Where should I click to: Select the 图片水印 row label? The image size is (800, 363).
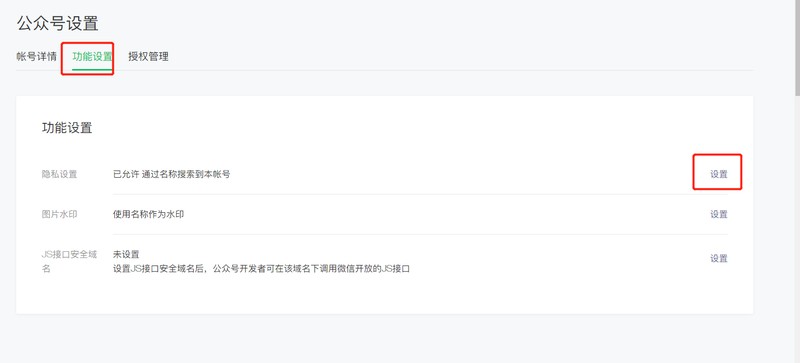pos(59,214)
